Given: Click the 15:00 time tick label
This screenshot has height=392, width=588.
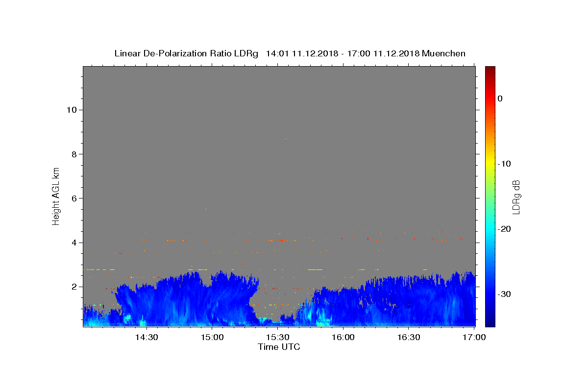Looking at the screenshot, I should click(212, 337).
